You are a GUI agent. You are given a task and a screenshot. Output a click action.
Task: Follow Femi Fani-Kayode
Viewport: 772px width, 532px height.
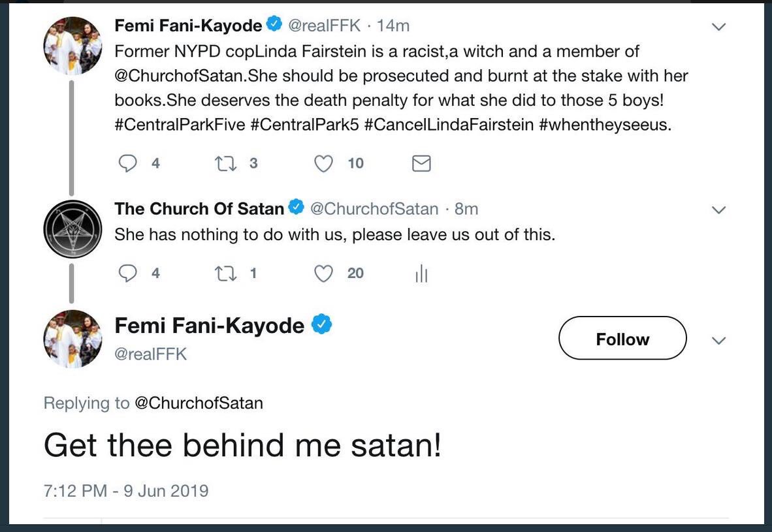pos(622,338)
